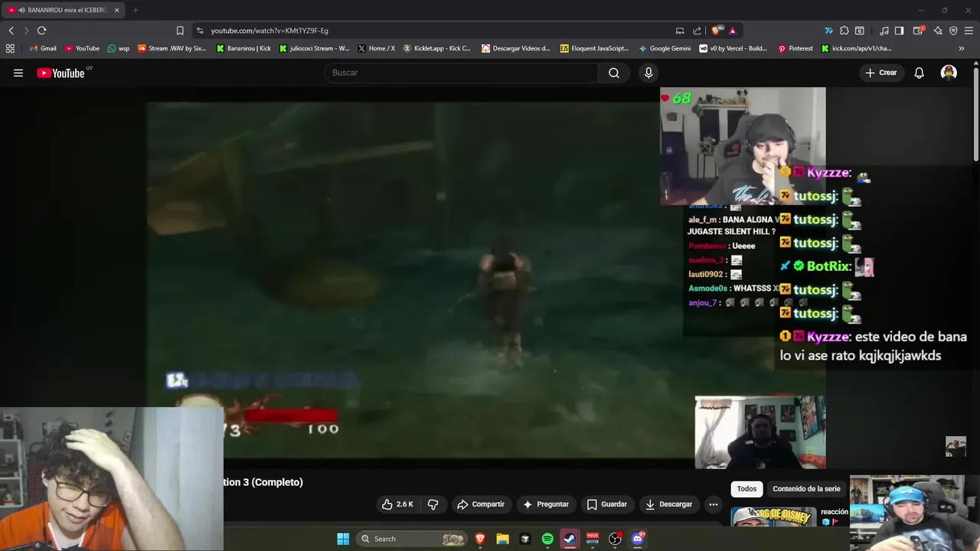This screenshot has height=551, width=980.
Task: Open the wsp WhatsApp bookmark
Action: (119, 48)
